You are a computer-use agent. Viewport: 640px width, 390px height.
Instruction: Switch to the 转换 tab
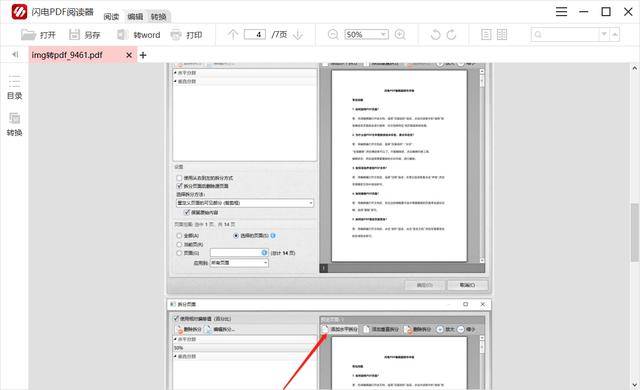pyautogui.click(x=158, y=17)
